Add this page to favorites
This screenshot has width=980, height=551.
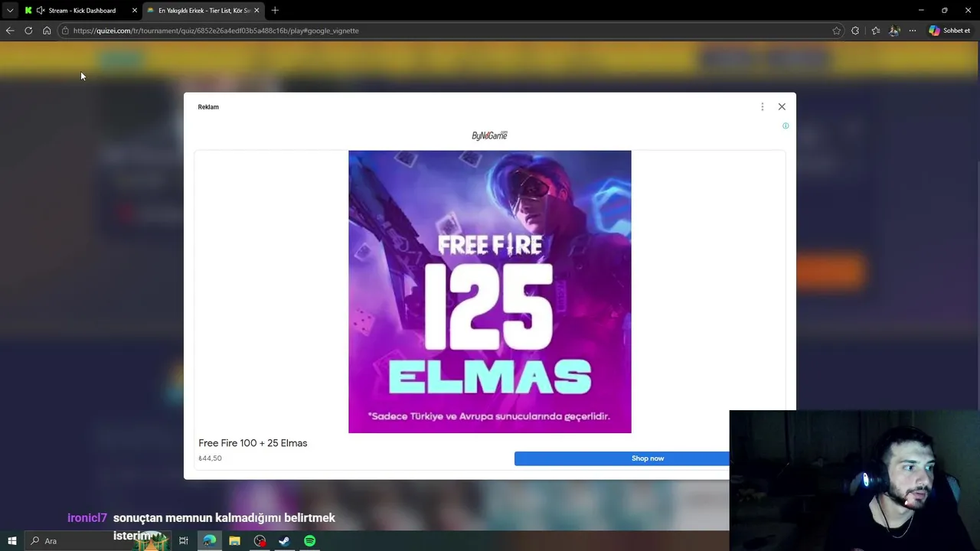tap(836, 31)
